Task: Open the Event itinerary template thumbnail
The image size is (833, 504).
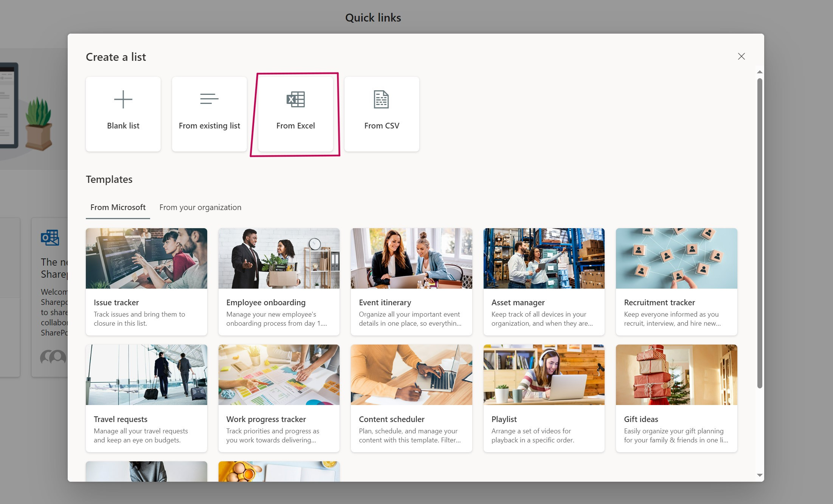Action: [x=411, y=258]
